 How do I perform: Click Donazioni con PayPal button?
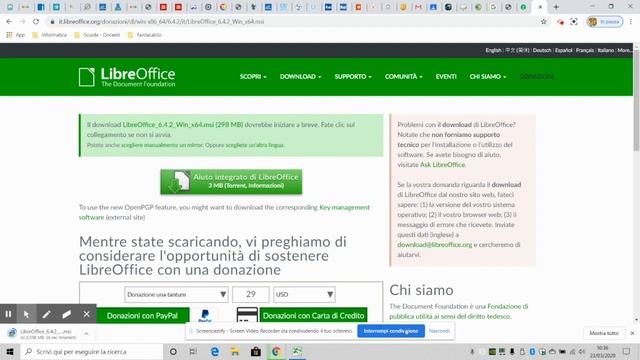pyautogui.click(x=142, y=316)
